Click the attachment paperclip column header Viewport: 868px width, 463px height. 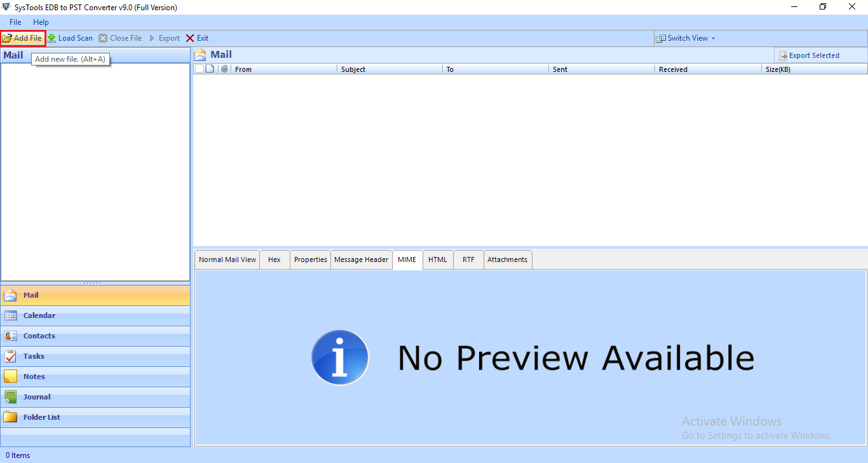[224, 69]
